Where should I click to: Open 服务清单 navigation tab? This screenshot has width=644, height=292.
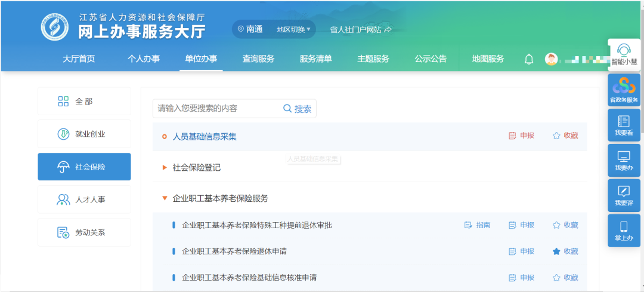(x=315, y=59)
